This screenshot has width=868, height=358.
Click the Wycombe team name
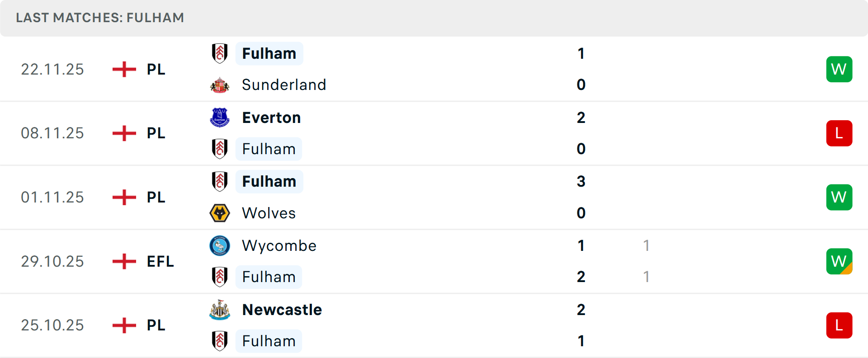coord(279,245)
